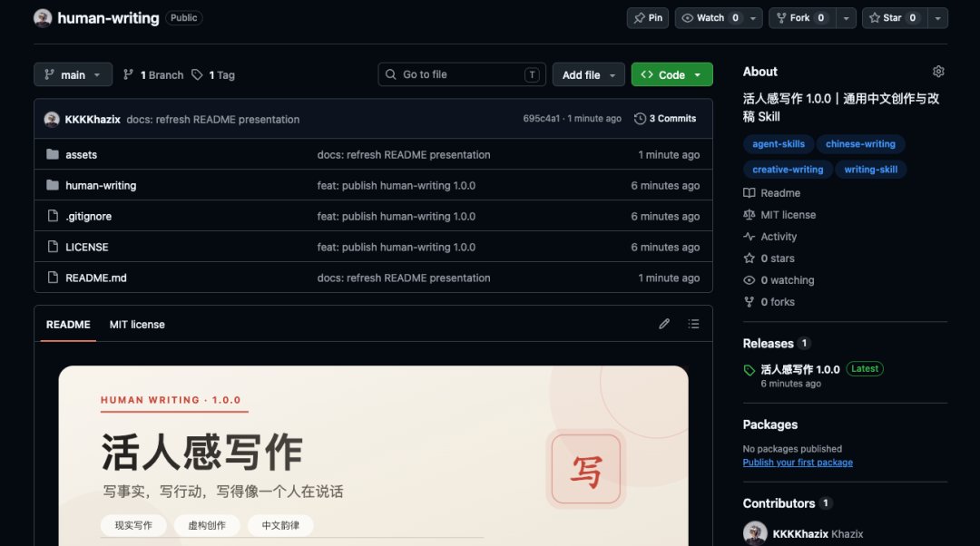The height and width of the screenshot is (546, 980).
Task: Click the .gitignore file icon
Action: [x=54, y=216]
